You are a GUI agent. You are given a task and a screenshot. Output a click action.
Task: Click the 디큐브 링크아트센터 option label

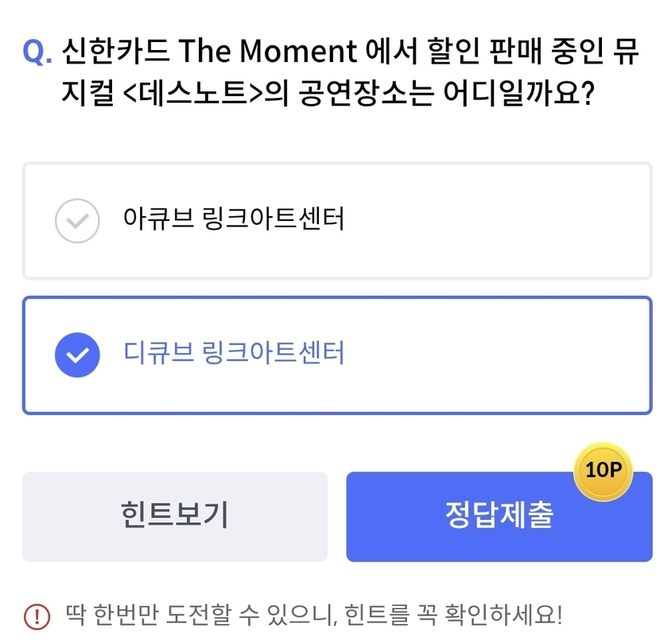(234, 353)
